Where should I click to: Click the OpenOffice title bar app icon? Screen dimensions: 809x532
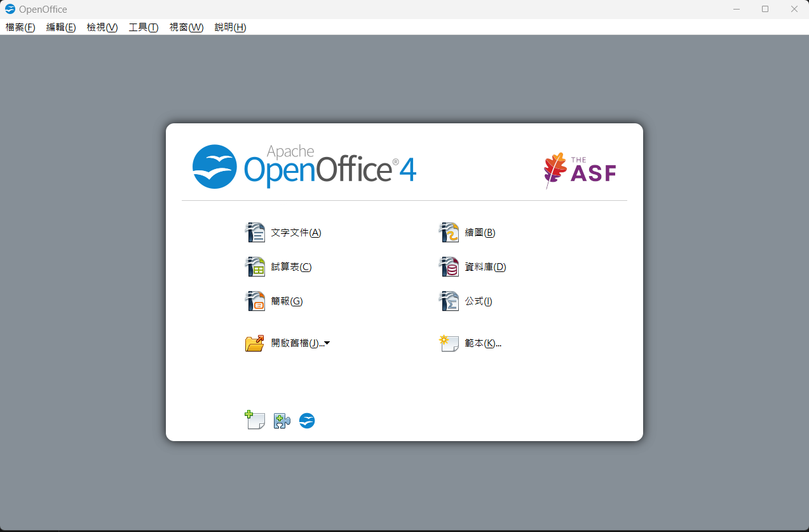click(10, 10)
